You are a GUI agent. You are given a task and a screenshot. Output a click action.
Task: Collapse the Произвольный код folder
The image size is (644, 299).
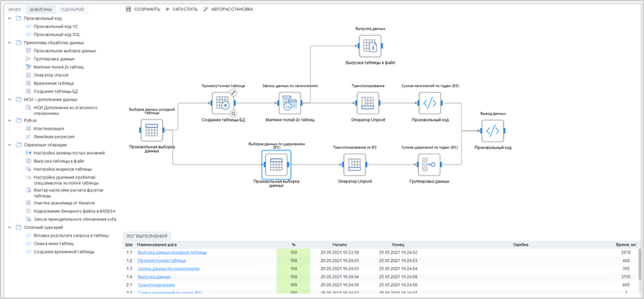(x=10, y=18)
